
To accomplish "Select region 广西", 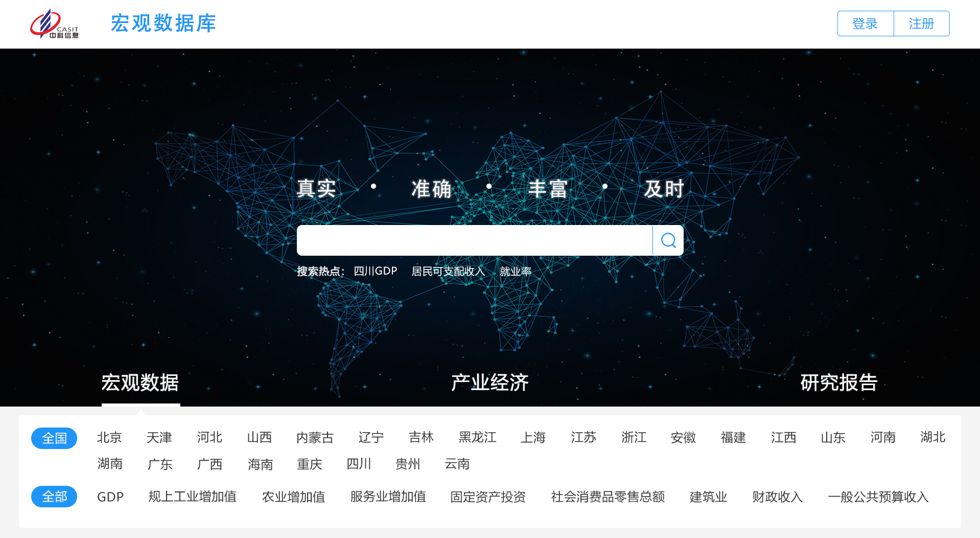I will pyautogui.click(x=209, y=464).
